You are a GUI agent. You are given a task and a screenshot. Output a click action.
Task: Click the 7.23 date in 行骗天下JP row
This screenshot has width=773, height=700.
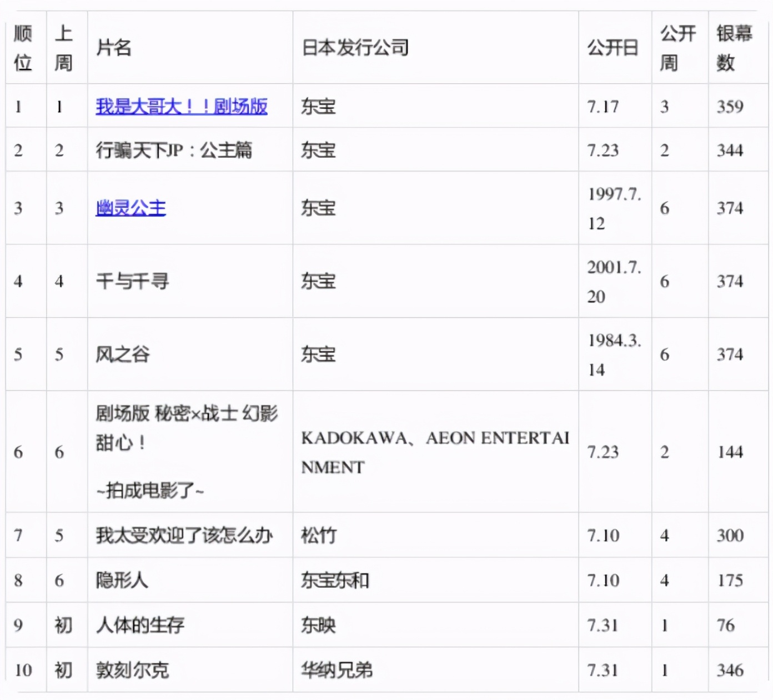(603, 151)
